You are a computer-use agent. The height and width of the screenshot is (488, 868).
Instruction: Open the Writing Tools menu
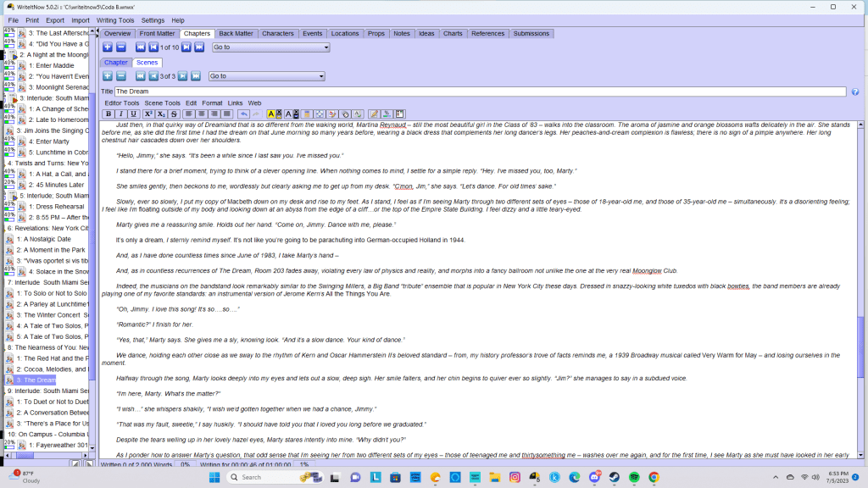[114, 19]
